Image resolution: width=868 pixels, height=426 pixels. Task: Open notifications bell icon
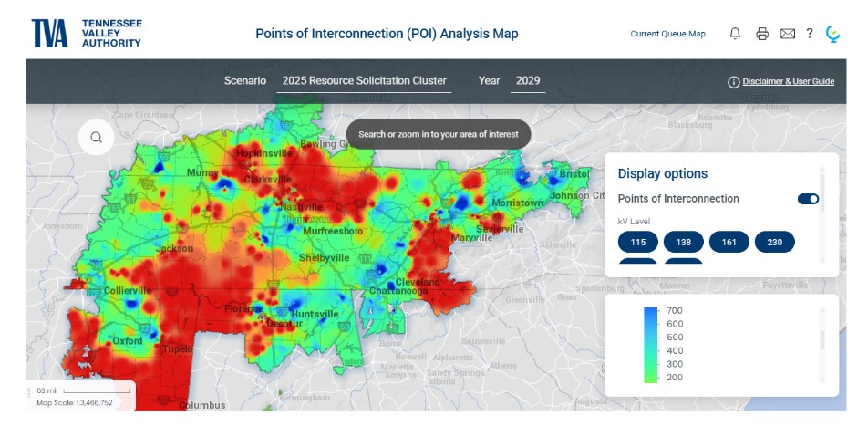735,34
